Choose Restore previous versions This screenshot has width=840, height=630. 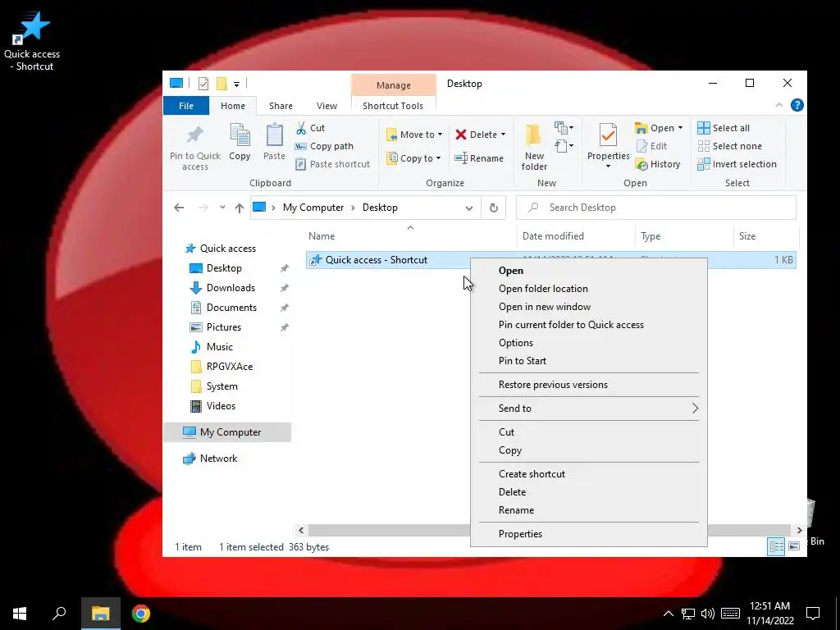pos(589,386)
